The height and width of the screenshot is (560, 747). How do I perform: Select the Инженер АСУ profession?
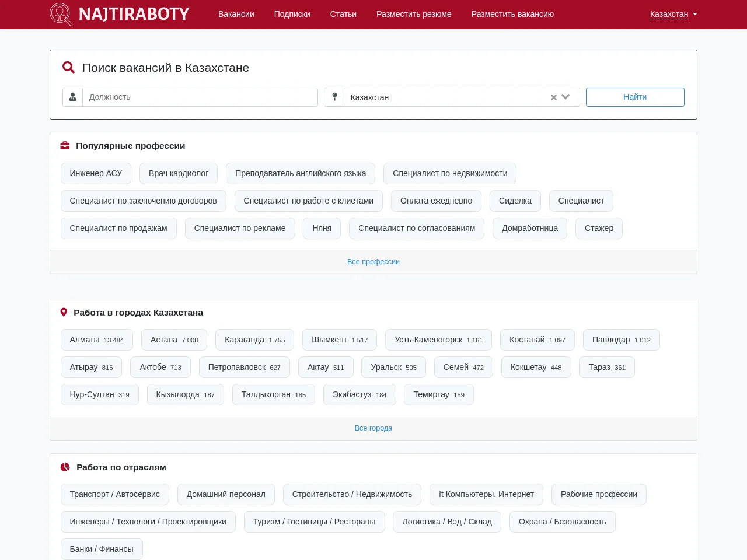pyautogui.click(x=96, y=173)
